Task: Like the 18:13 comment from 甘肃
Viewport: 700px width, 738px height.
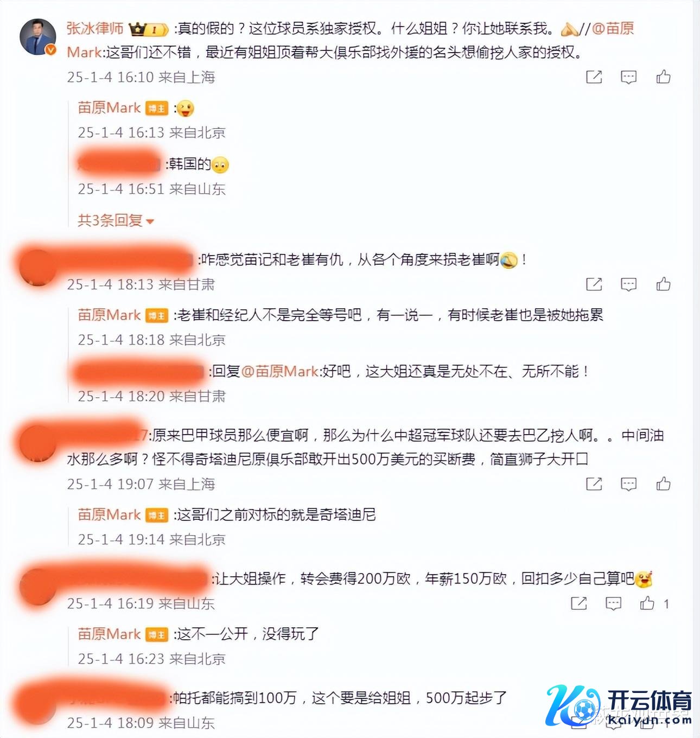Action: [x=663, y=284]
